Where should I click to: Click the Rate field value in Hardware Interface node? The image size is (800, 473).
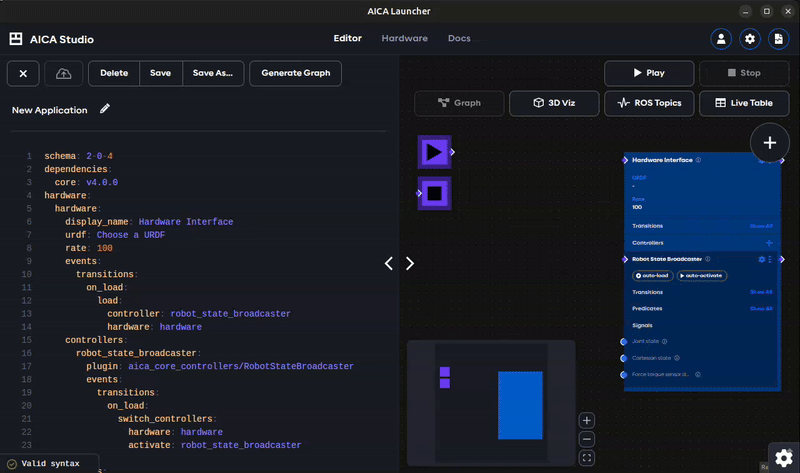tap(637, 207)
